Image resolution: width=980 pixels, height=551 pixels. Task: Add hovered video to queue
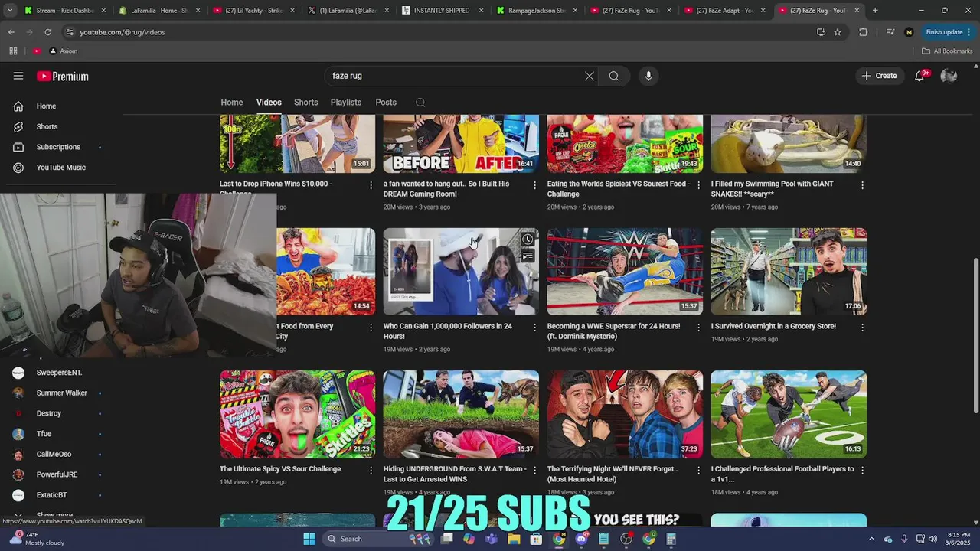tap(528, 256)
